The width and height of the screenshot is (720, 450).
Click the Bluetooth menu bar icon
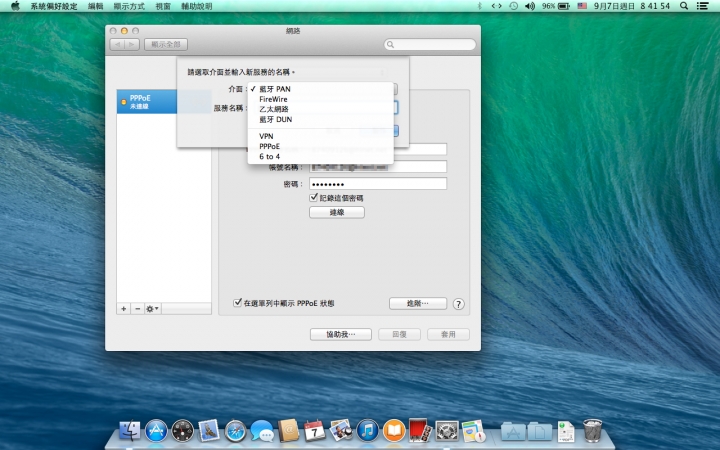(x=480, y=6)
